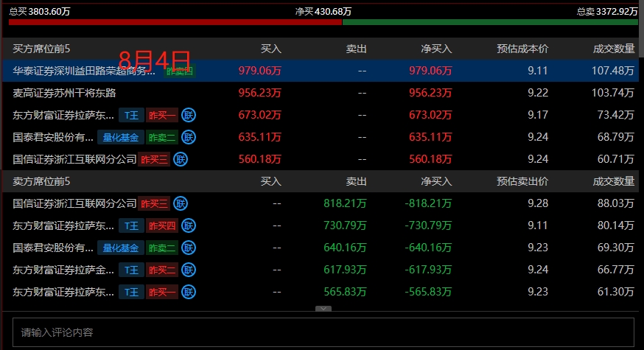
Task: Click the 66.77万 volume cell
Action: tap(616, 270)
